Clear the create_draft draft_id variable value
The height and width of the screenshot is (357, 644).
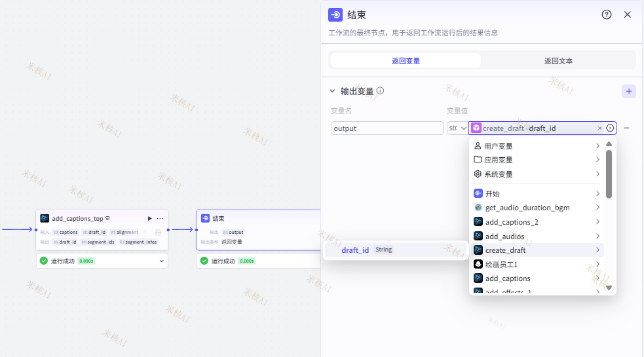coord(599,128)
